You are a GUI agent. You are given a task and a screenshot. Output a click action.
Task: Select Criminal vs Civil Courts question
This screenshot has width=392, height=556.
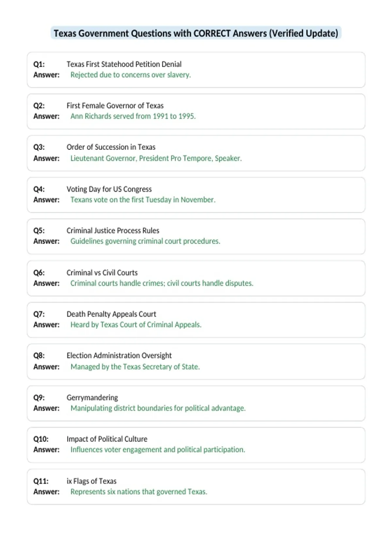coord(102,272)
